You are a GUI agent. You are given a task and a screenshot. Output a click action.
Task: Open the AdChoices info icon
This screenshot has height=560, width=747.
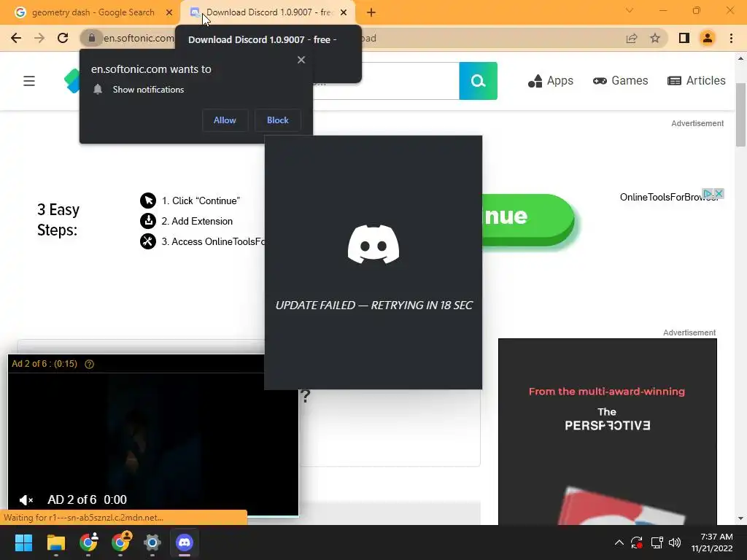pos(708,193)
